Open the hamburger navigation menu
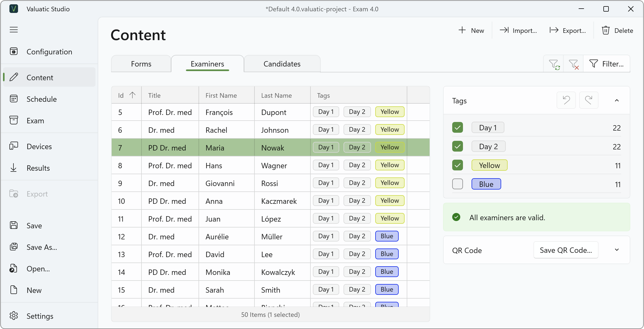The height and width of the screenshot is (329, 644). pyautogui.click(x=14, y=30)
